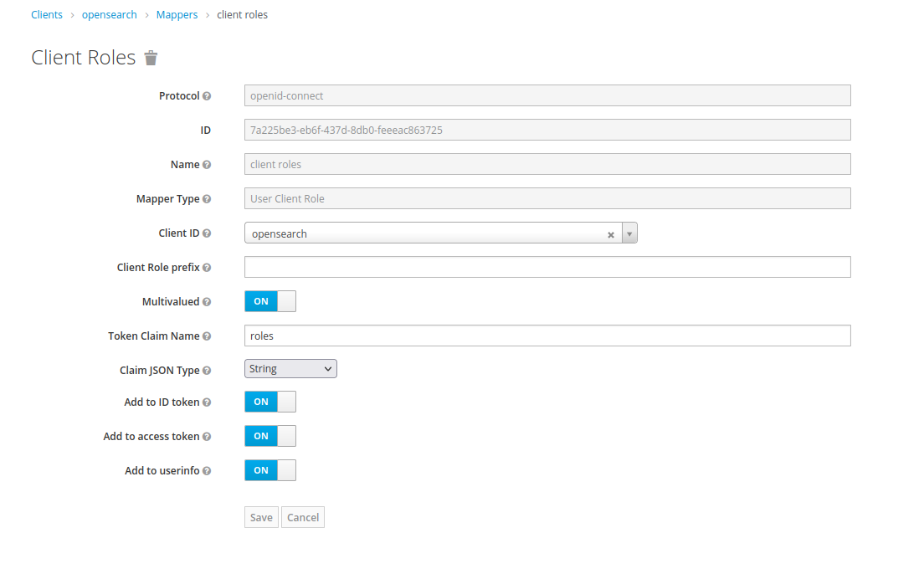
Task: Select the Protocol openid-connect field
Action: 547,95
